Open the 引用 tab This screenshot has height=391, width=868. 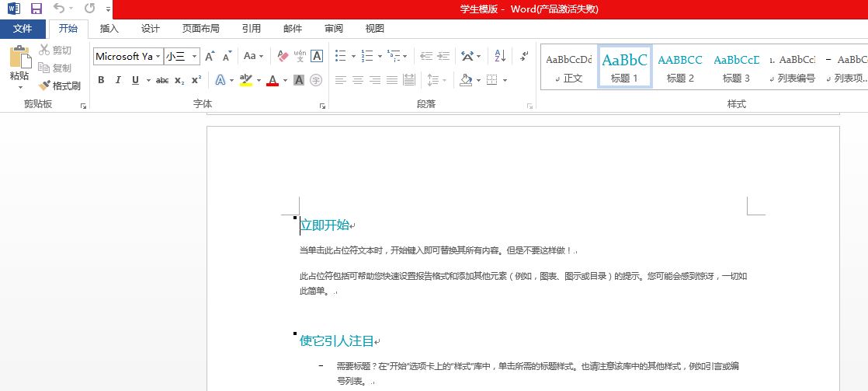(252, 29)
